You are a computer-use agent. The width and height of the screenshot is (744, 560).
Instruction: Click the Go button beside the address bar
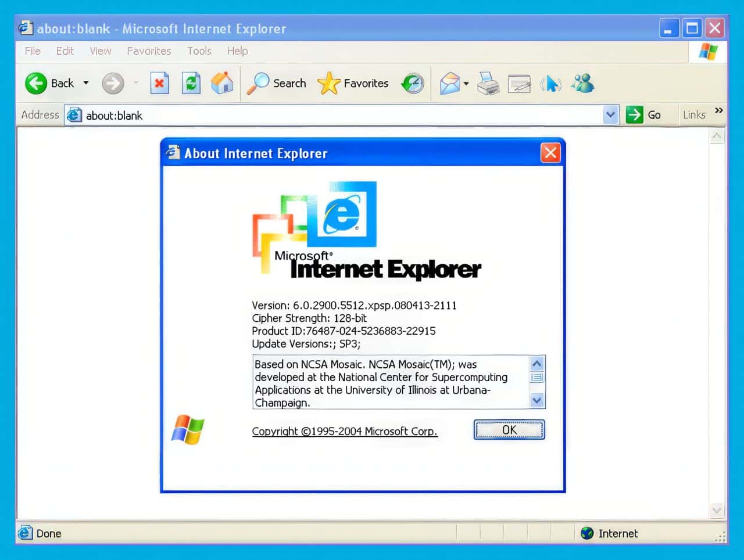[645, 114]
